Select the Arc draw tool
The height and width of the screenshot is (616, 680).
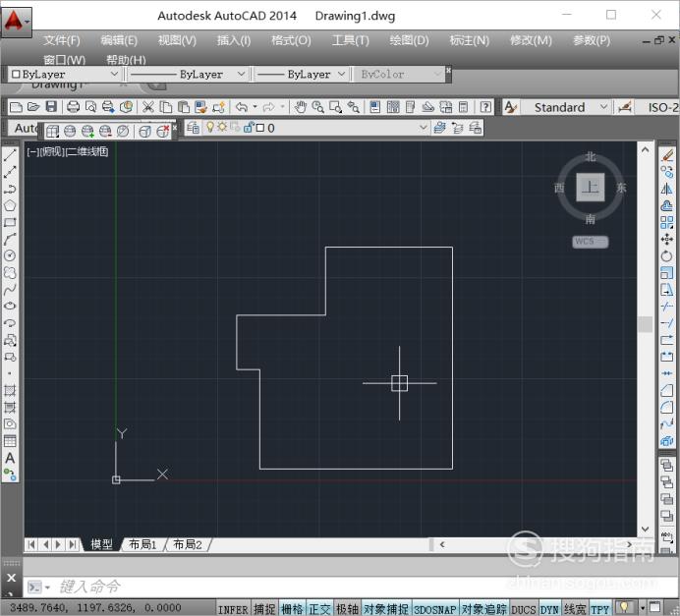(10, 239)
